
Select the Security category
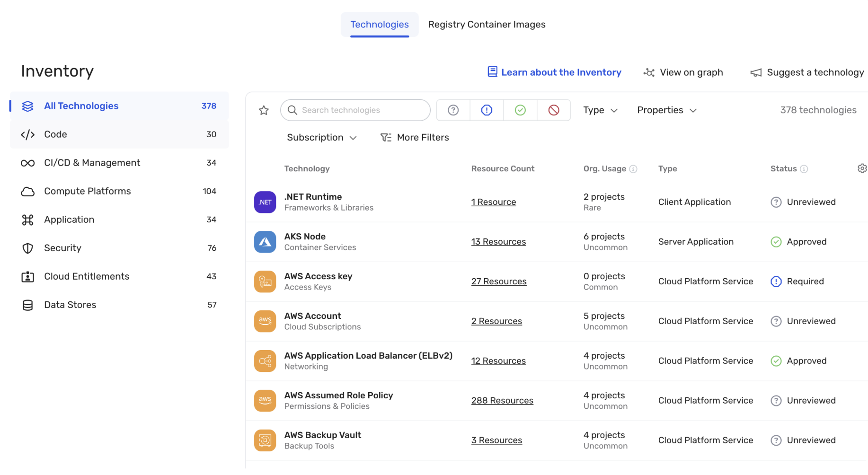[119, 248]
